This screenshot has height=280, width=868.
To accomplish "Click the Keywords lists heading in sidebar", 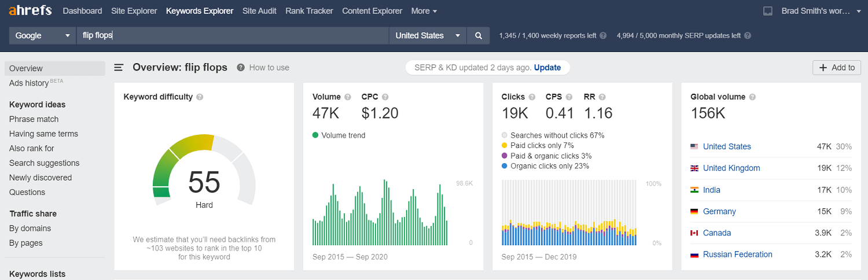I will [38, 274].
